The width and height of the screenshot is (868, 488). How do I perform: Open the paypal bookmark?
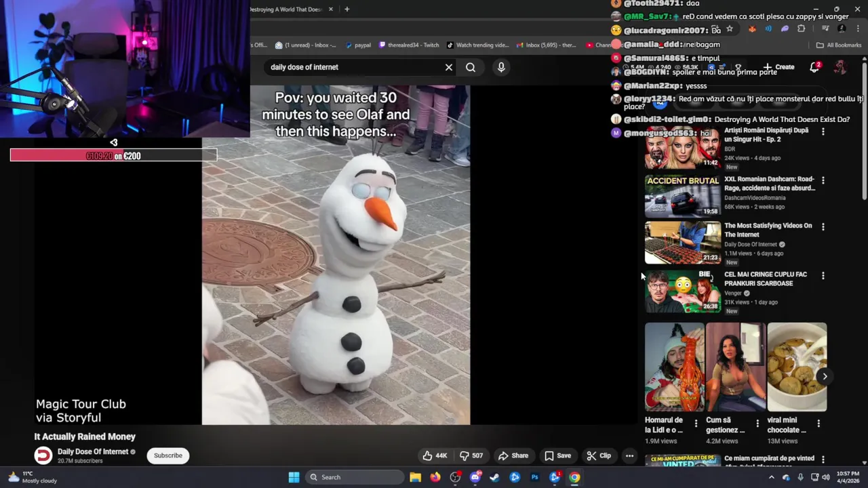point(358,45)
